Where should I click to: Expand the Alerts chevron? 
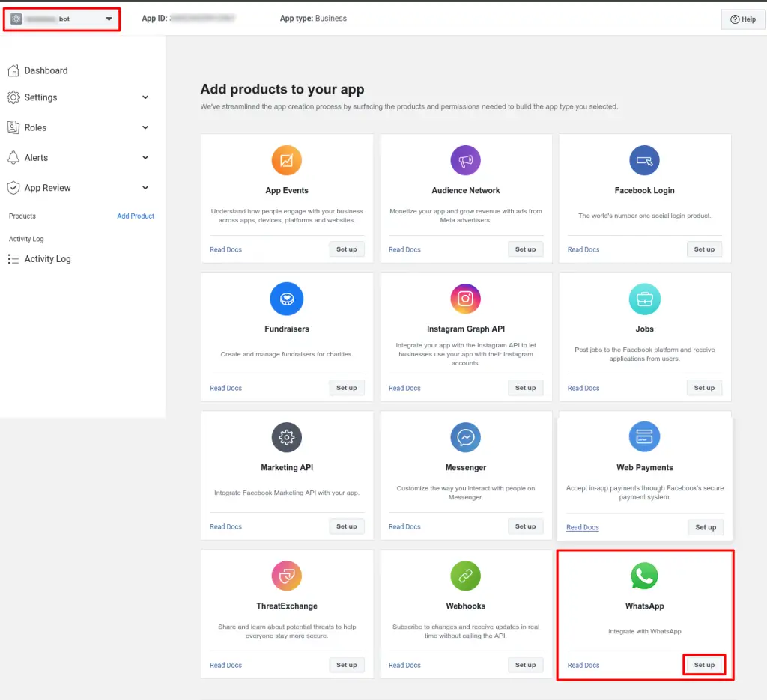(145, 157)
